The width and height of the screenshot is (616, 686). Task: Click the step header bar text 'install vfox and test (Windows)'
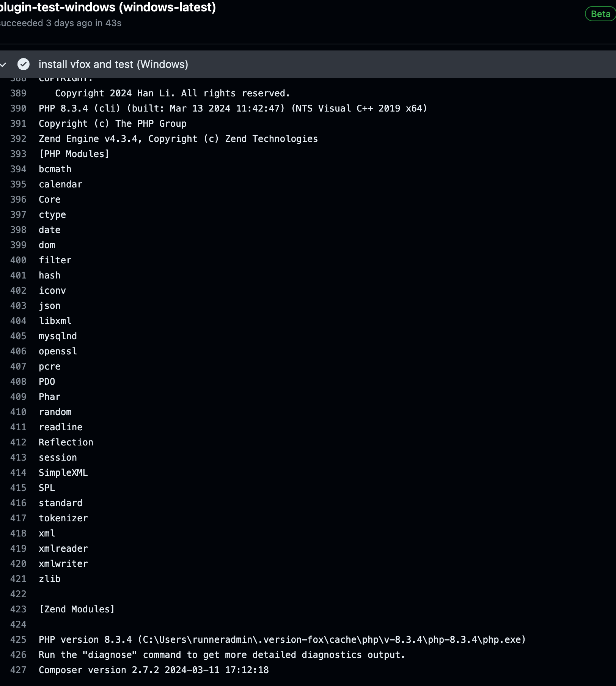113,64
